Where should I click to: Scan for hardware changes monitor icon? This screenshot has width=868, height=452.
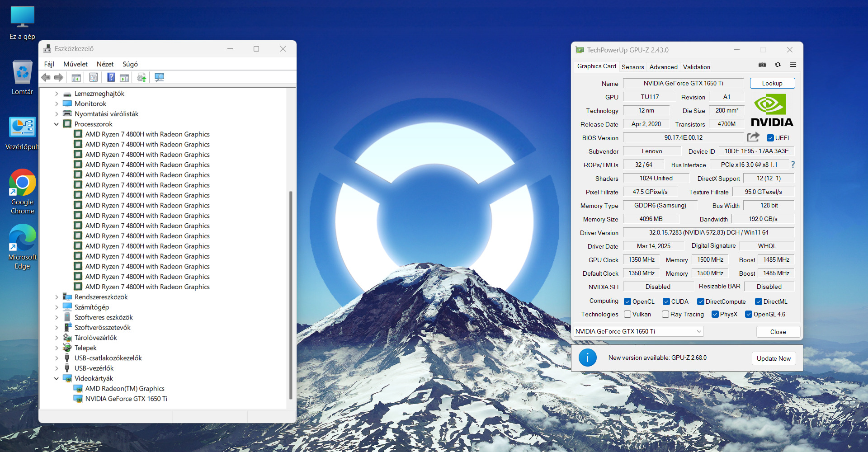click(159, 78)
